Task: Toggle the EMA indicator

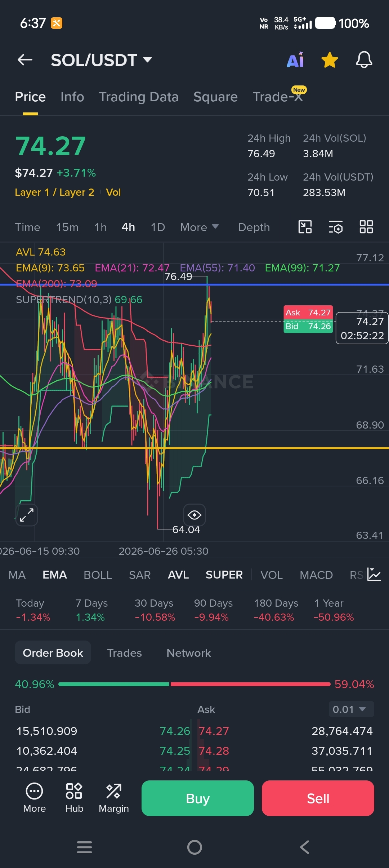Action: (55, 575)
